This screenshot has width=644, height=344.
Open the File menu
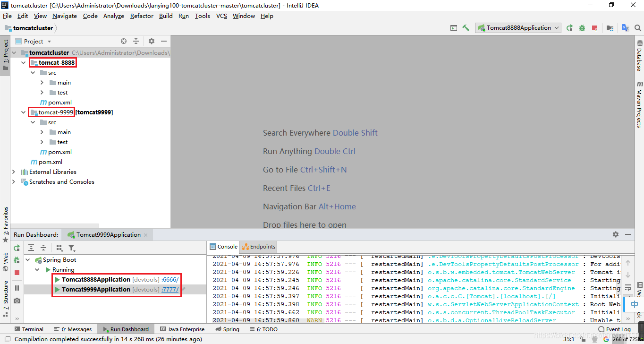(x=7, y=16)
